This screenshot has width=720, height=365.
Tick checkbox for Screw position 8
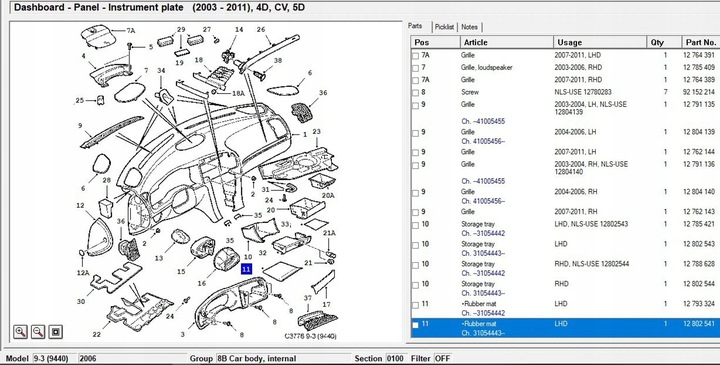pos(416,93)
